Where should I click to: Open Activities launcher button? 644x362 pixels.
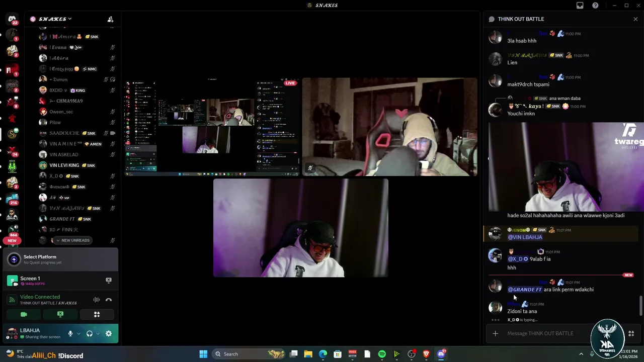(x=97, y=314)
